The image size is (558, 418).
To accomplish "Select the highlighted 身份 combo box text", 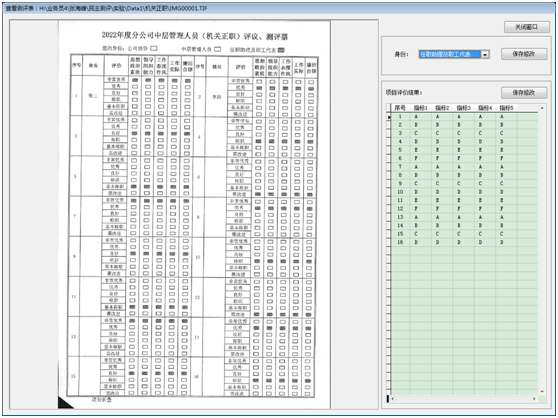I will click(x=450, y=54).
